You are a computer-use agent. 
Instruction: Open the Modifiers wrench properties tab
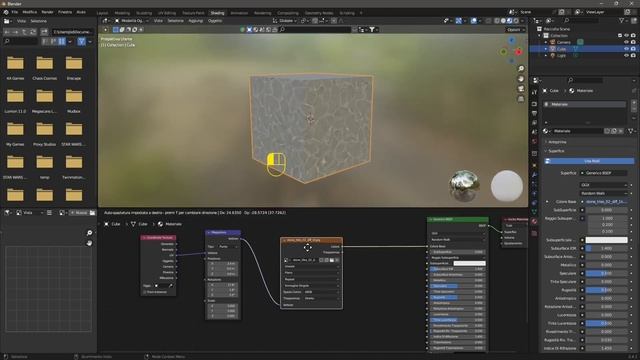[x=534, y=174]
